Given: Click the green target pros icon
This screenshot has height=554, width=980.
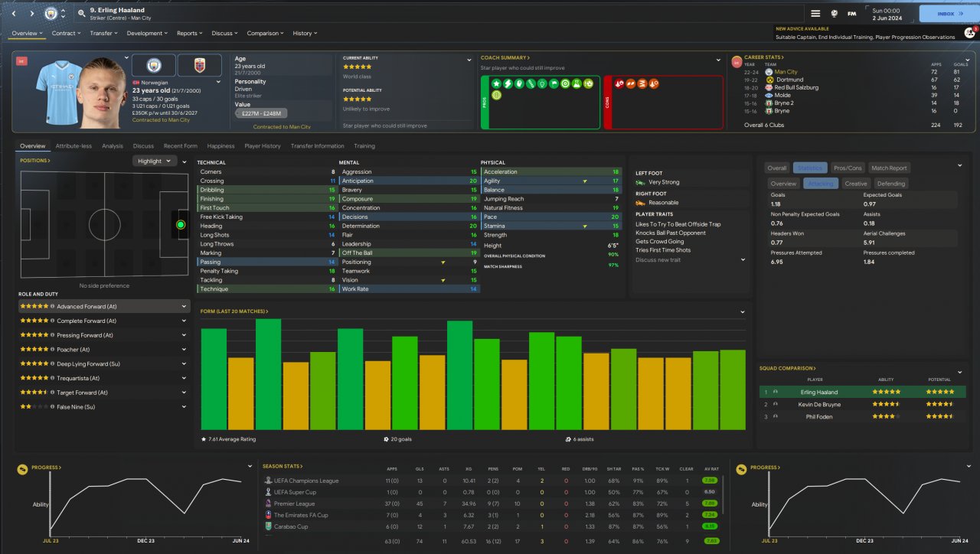Looking at the screenshot, I should coord(565,83).
